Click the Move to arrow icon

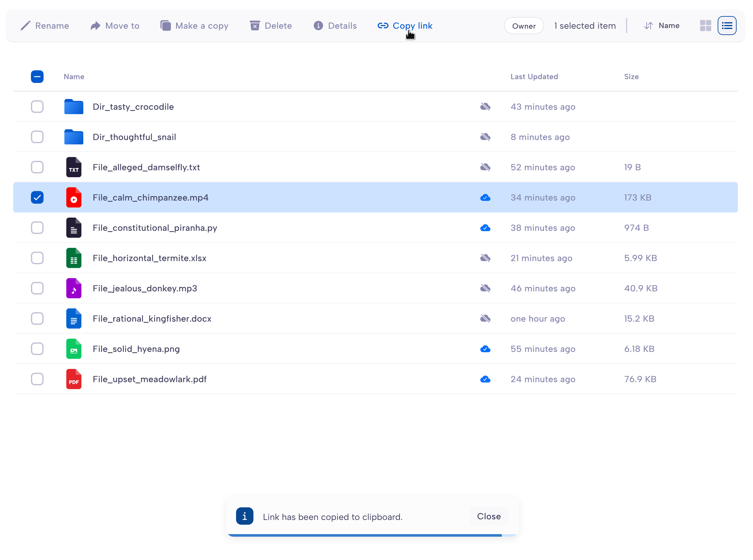coord(95,26)
